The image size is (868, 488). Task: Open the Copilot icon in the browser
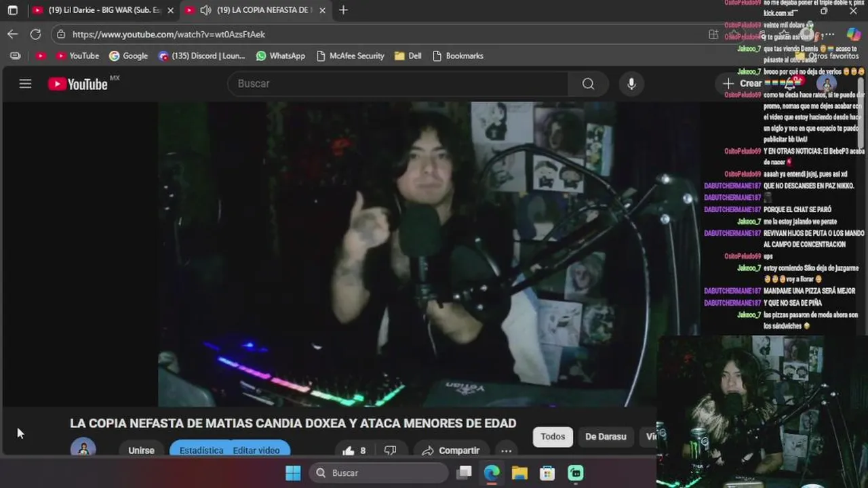click(853, 34)
